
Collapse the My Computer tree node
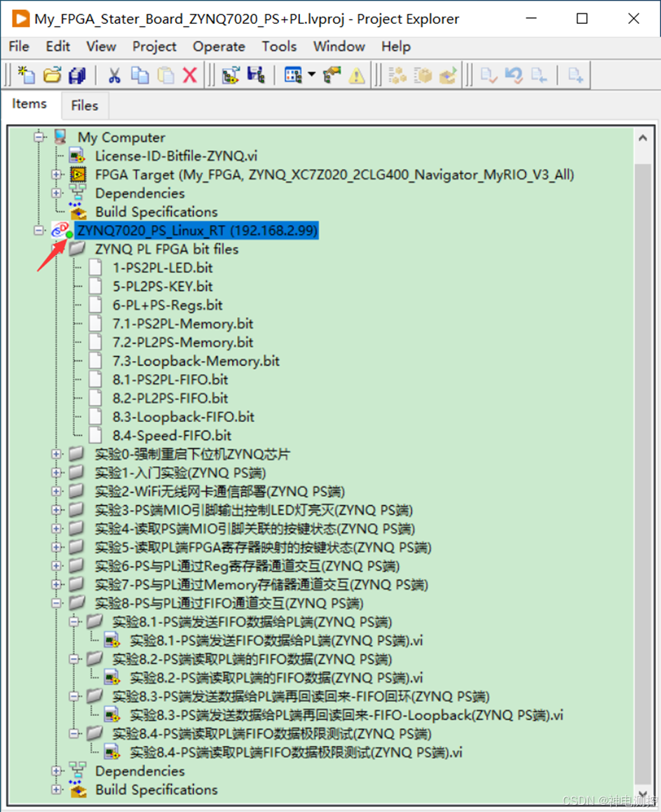[x=39, y=137]
